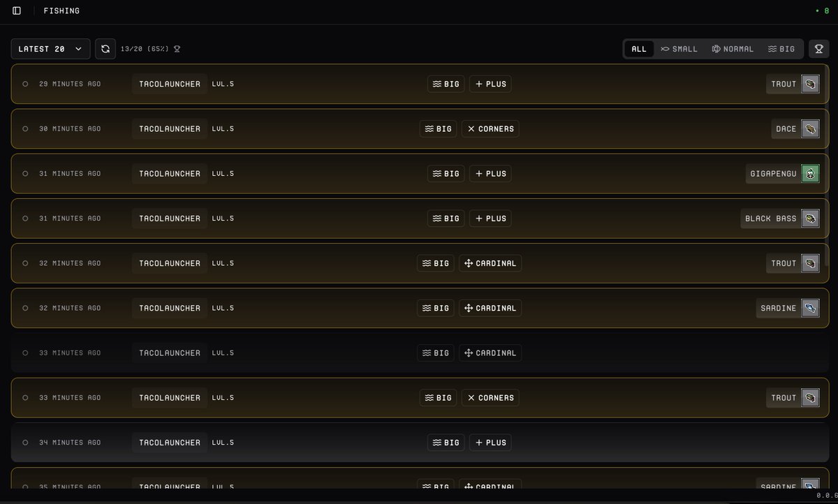Click the status circle of the 34 minutes row
The width and height of the screenshot is (838, 504).
26,443
